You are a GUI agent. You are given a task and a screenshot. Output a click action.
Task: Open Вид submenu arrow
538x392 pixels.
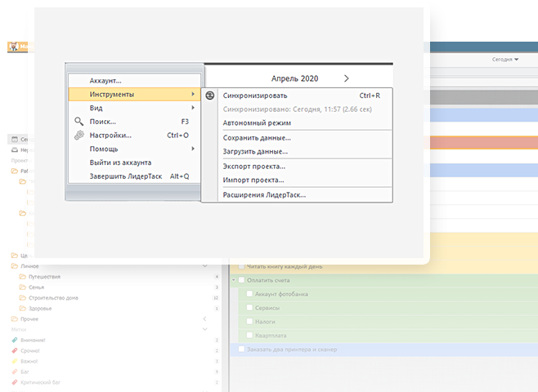pyautogui.click(x=193, y=108)
